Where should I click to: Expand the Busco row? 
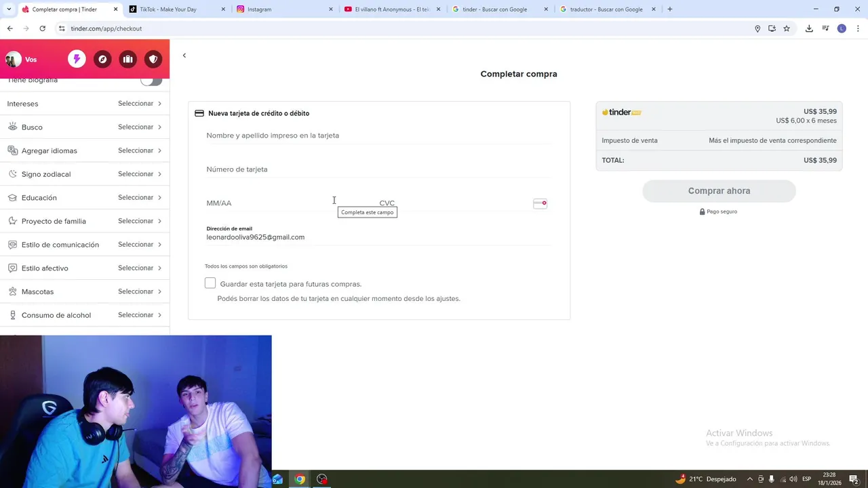85,127
